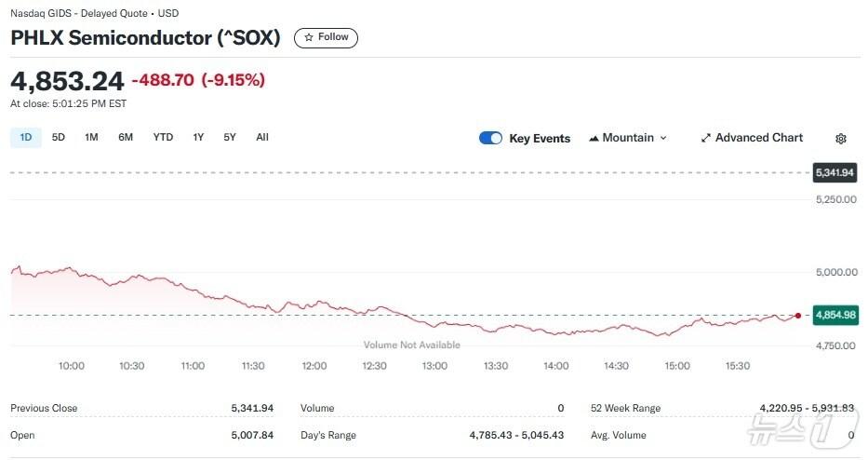Click the star icon in Follow button

(309, 38)
